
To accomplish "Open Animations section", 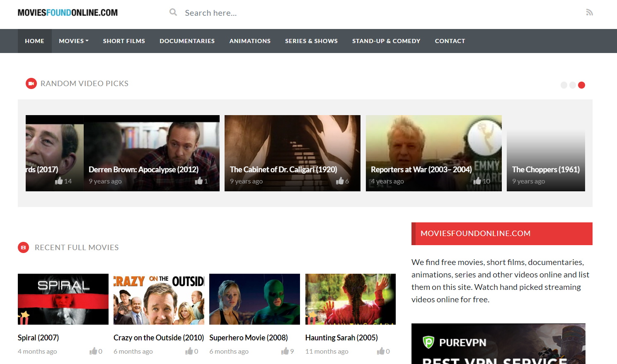I will pyautogui.click(x=250, y=41).
